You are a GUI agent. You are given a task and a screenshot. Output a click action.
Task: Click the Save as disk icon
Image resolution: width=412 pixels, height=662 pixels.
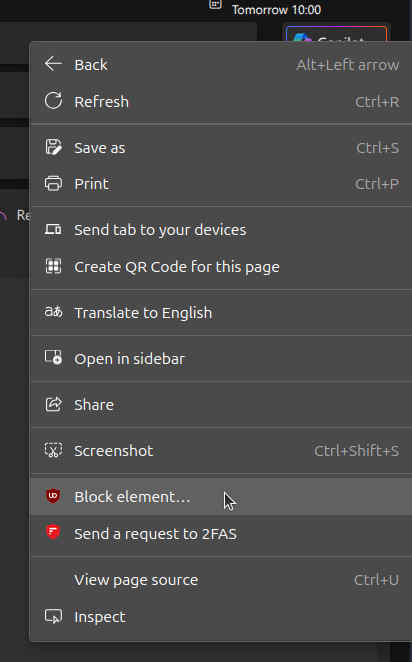point(53,147)
